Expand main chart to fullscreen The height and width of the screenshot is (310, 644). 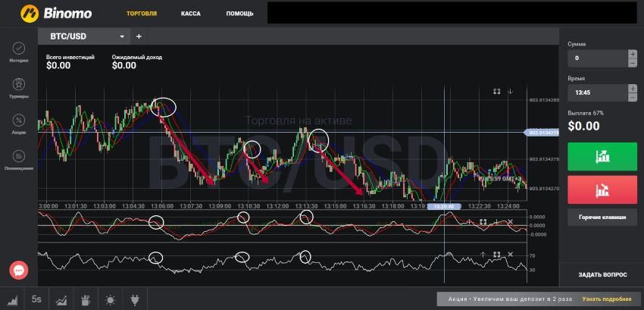[496, 91]
